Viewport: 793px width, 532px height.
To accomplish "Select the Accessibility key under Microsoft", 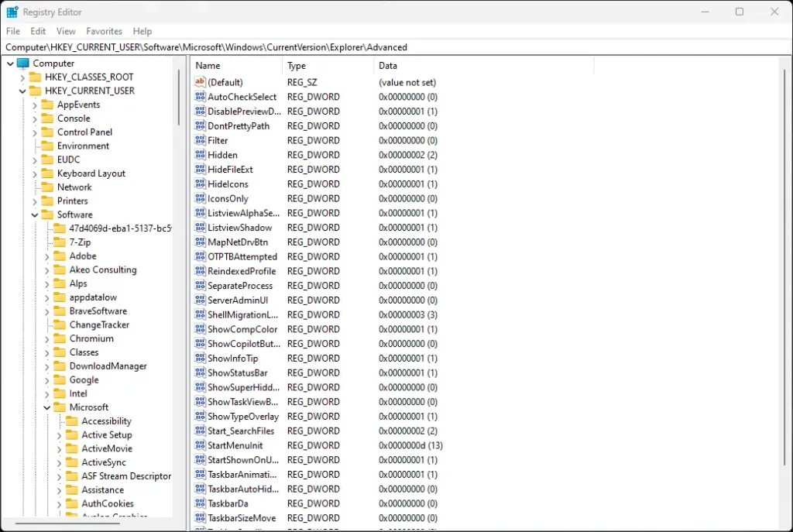I will [106, 421].
